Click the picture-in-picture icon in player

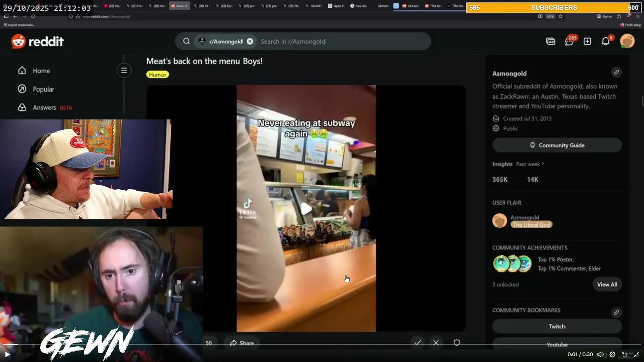pos(625,354)
